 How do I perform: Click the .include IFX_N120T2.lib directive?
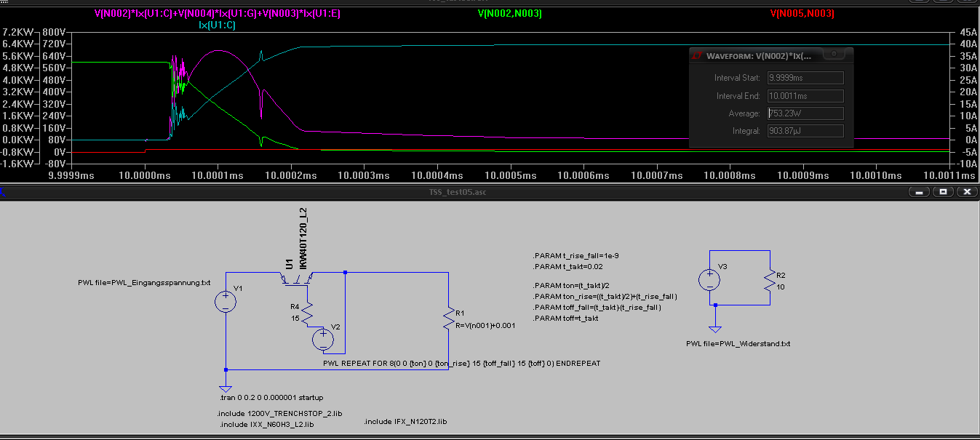point(405,421)
